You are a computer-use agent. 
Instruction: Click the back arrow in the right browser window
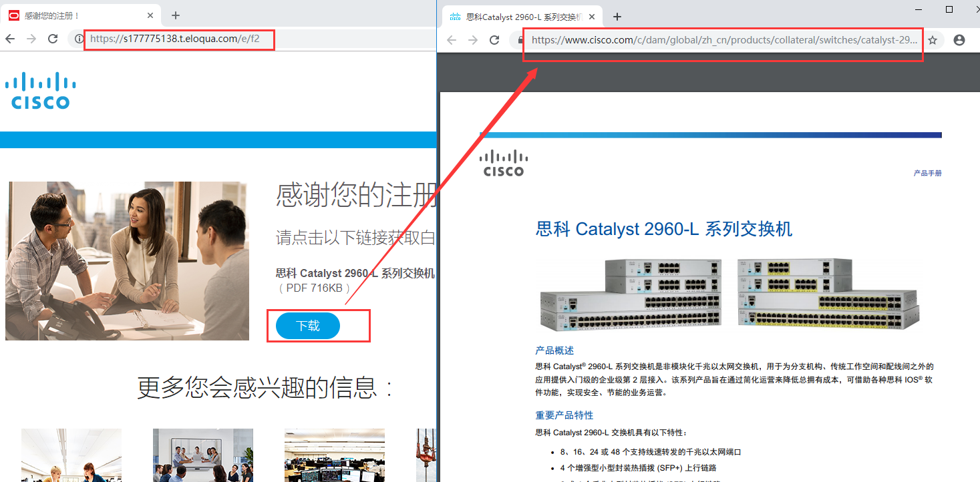(x=451, y=40)
